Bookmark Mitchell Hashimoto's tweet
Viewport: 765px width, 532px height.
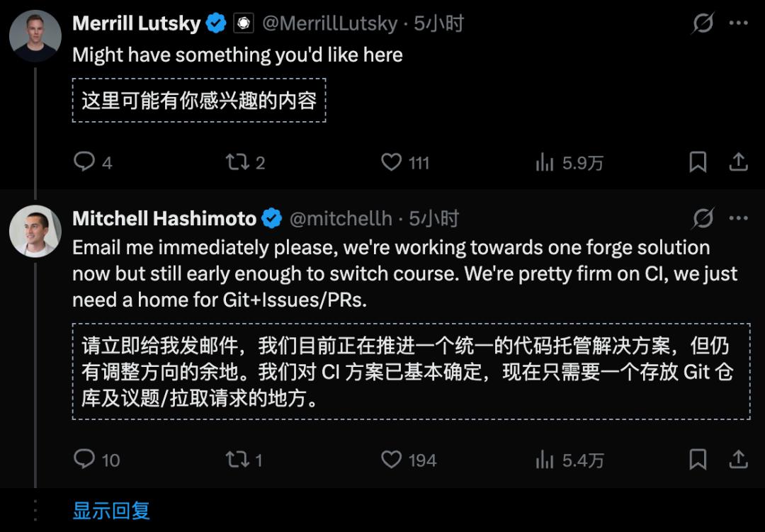pos(698,460)
